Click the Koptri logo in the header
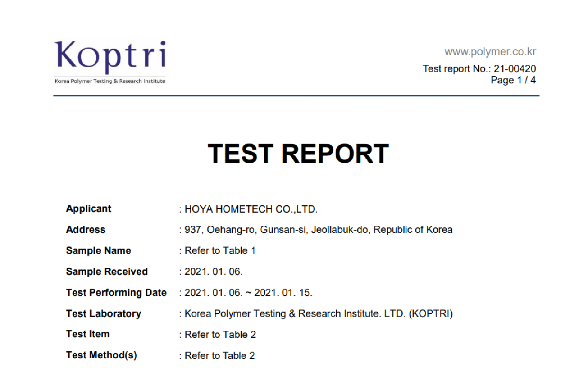This screenshot has width=588, height=368. (110, 56)
